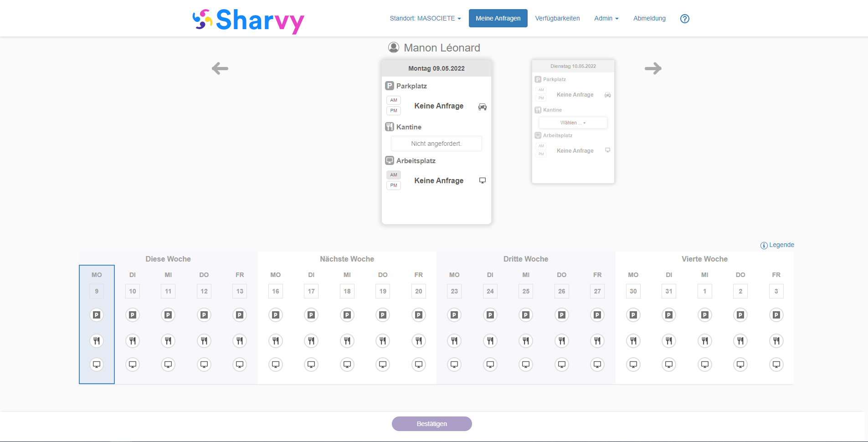This screenshot has height=442, width=868.
Task: Select parking icon for day 10
Action: (x=133, y=315)
